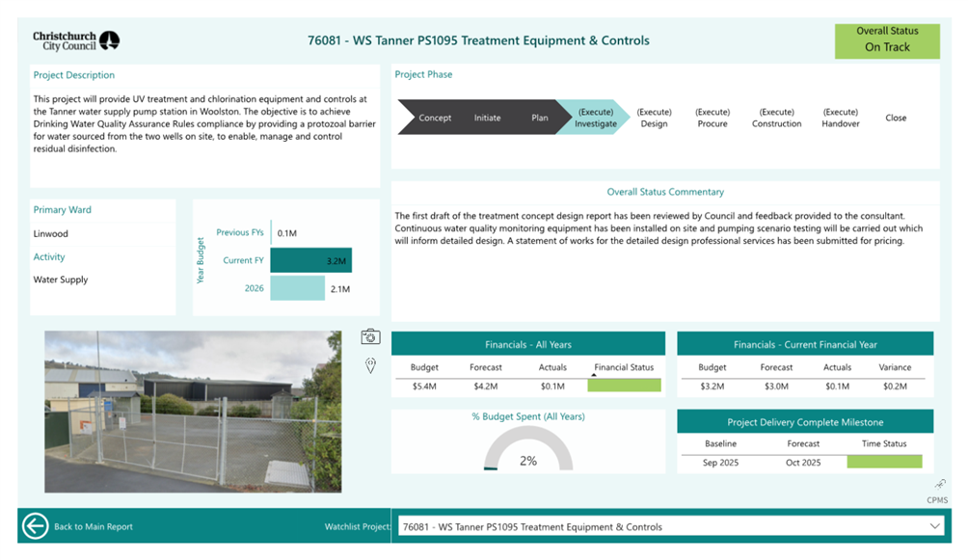Click the Previous FYs label in budget chart
The image size is (968, 560).
click(x=239, y=232)
